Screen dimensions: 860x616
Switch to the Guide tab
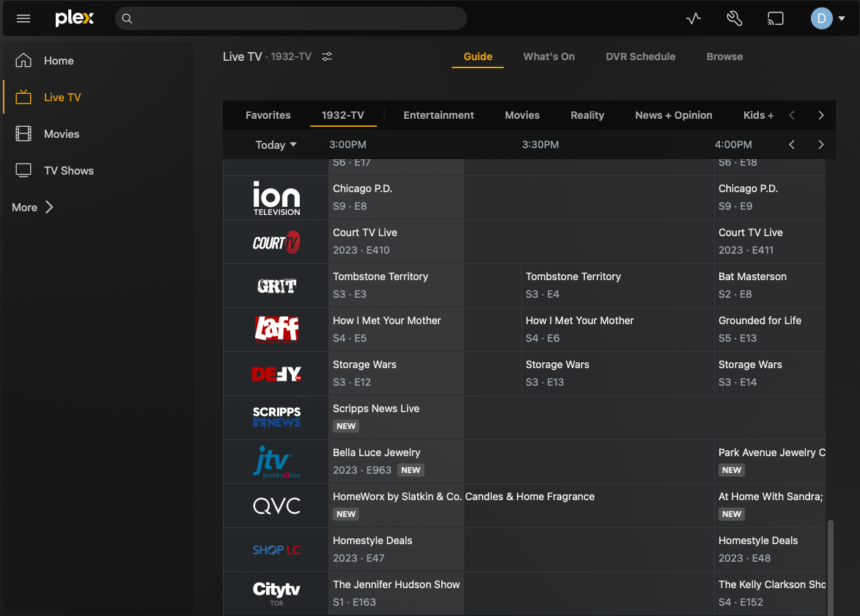[478, 56]
